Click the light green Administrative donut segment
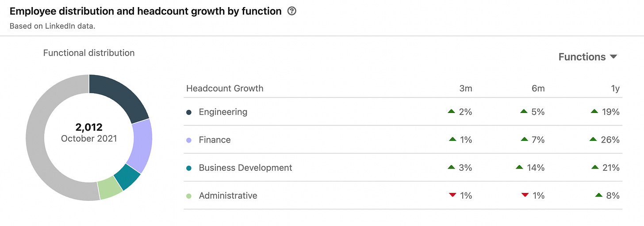Image resolution: width=644 pixels, height=226 pixels. [x=109, y=188]
